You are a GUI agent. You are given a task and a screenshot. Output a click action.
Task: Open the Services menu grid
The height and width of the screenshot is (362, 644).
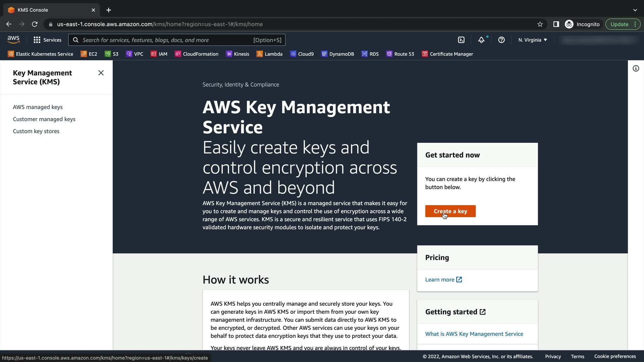pyautogui.click(x=47, y=40)
